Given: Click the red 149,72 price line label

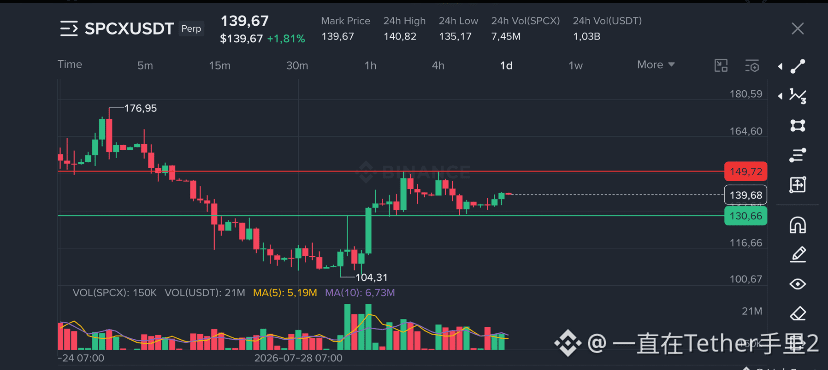Looking at the screenshot, I should click(x=746, y=171).
